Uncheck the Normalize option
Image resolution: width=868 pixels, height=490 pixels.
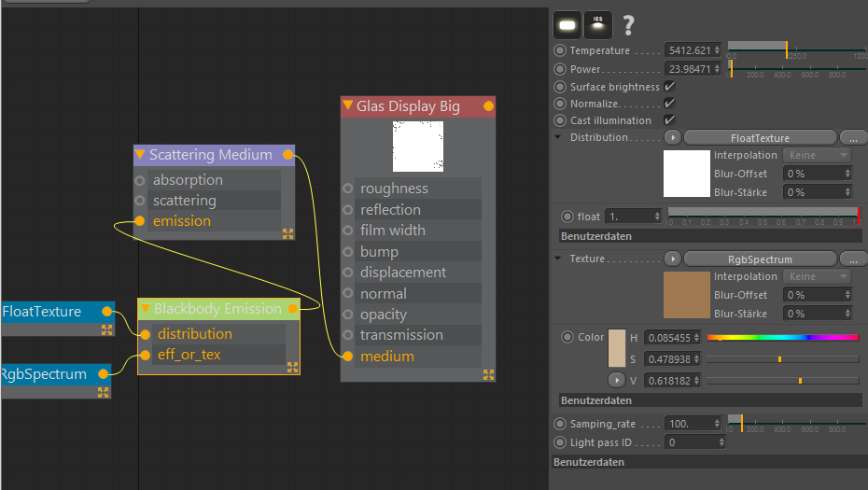click(669, 104)
